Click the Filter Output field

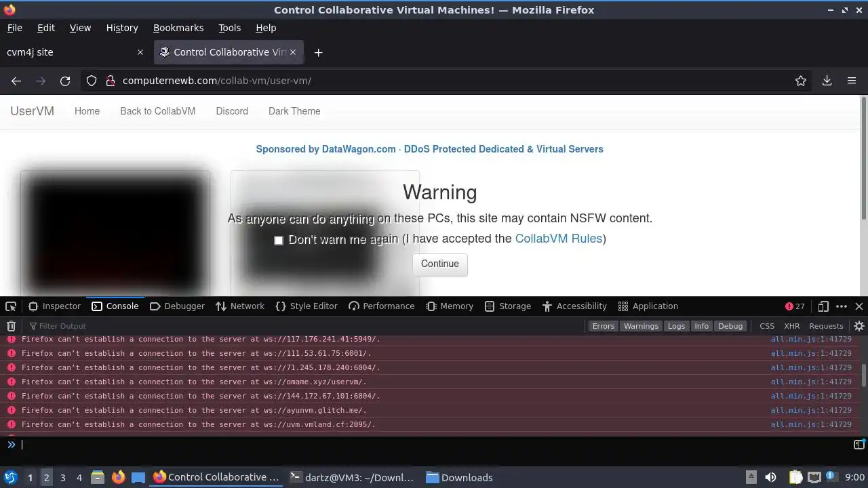click(x=305, y=326)
